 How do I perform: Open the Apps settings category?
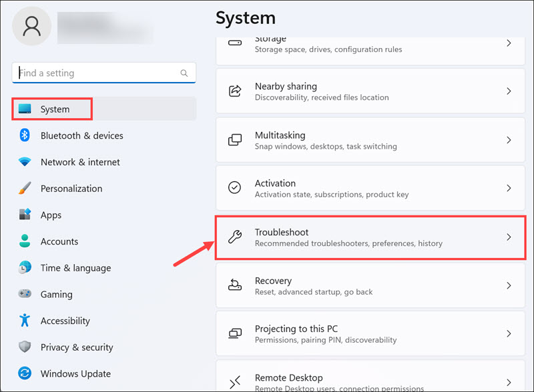(51, 215)
